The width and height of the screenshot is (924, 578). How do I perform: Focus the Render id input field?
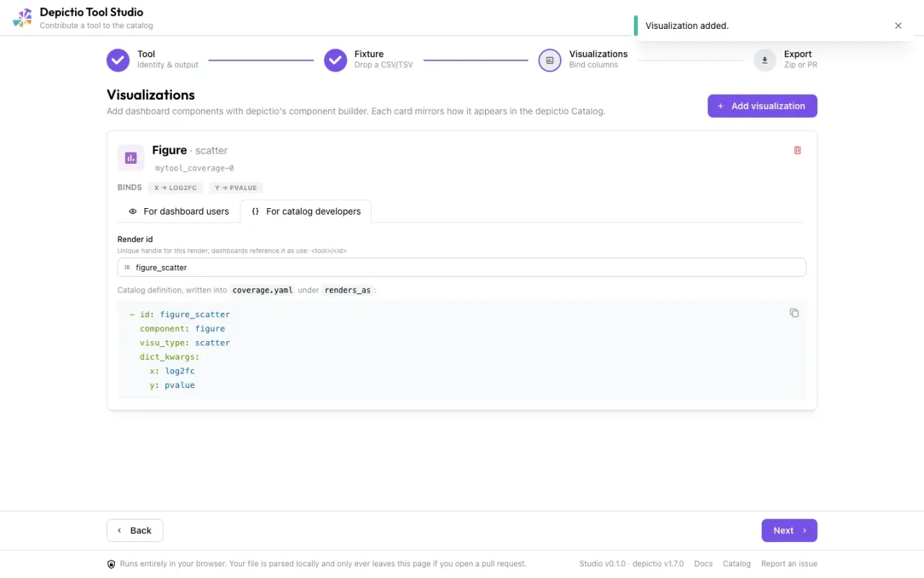[462, 267]
